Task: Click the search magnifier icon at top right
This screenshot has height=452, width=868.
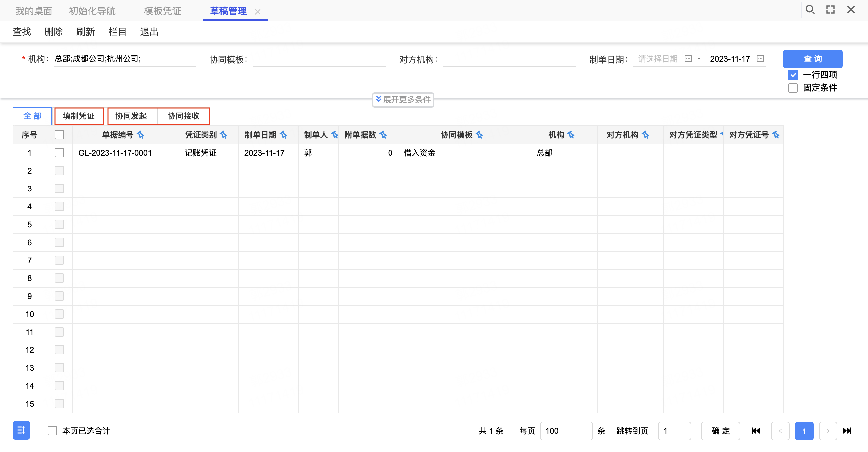Action: click(810, 10)
